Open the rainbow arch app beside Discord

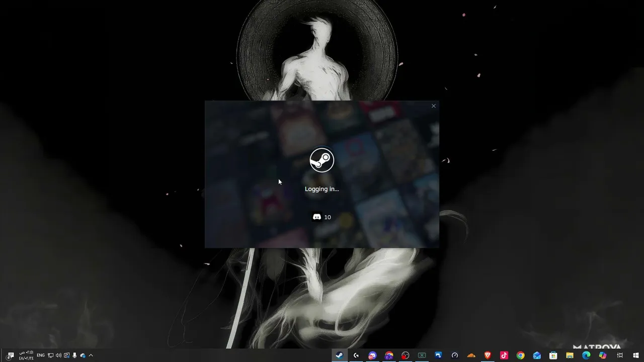pos(389,355)
